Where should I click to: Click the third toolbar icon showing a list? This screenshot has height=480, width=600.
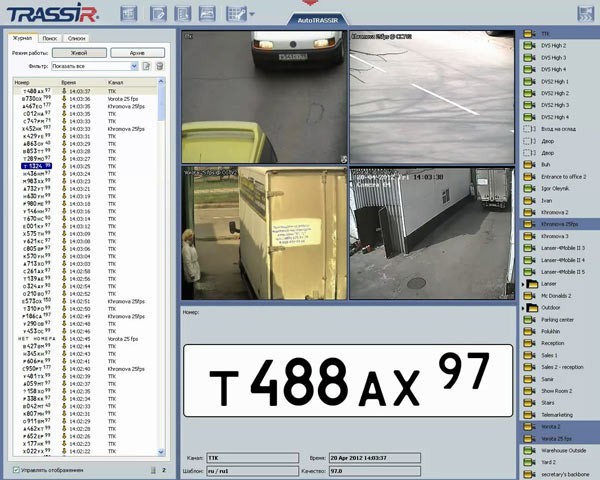pos(183,14)
